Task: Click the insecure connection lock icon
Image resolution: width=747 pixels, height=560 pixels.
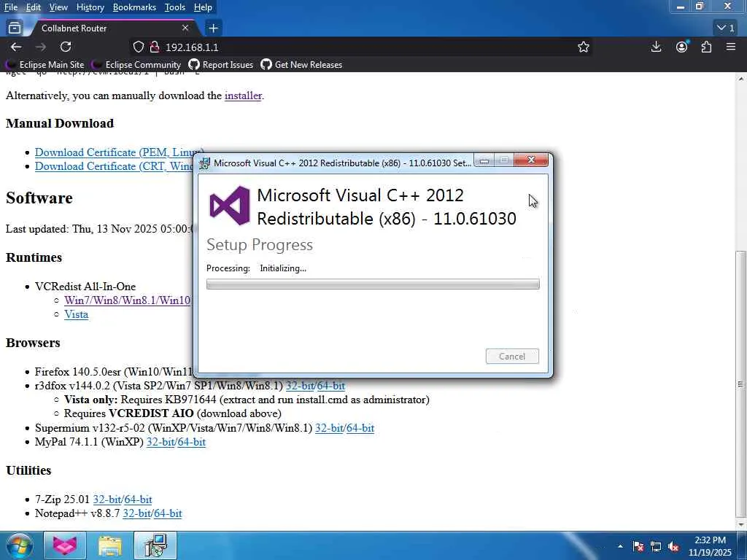Action: 154,47
